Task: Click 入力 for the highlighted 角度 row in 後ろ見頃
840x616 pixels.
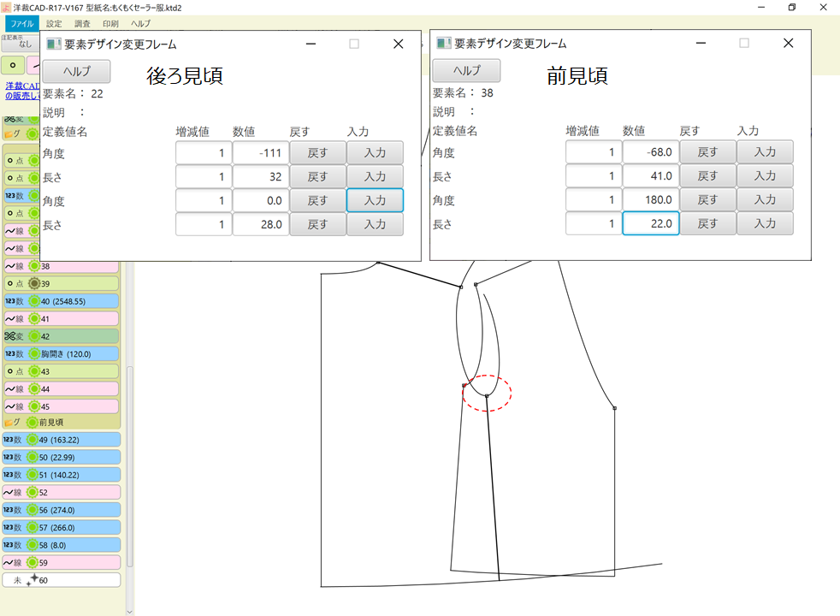Action: coord(375,199)
